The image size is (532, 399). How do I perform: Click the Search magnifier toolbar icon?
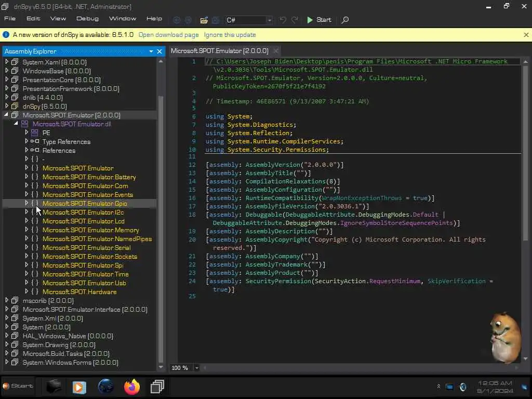(345, 20)
